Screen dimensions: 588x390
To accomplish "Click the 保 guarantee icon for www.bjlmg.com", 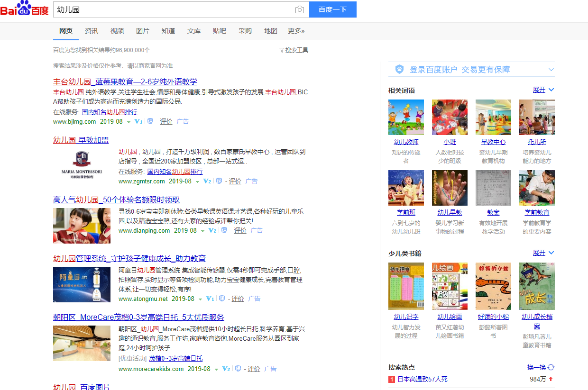I will pos(150,121).
